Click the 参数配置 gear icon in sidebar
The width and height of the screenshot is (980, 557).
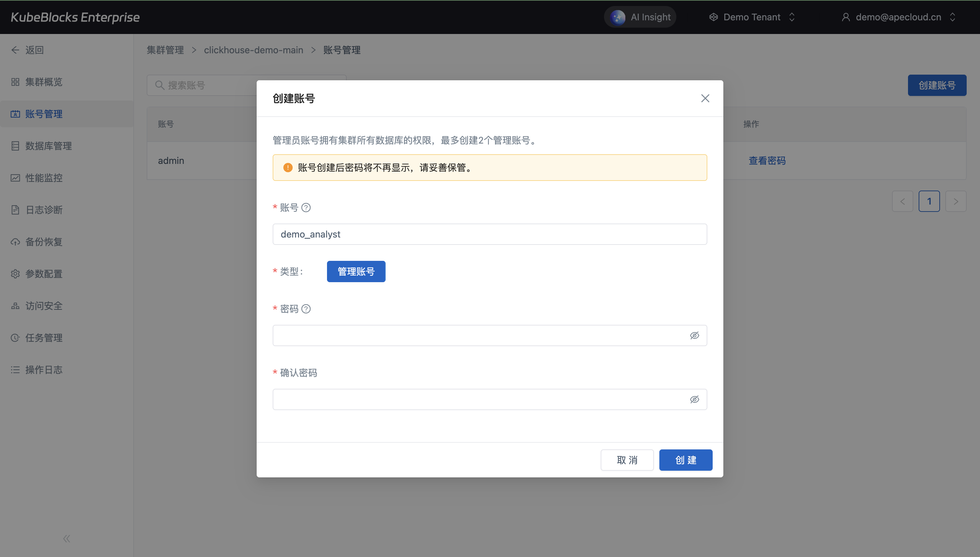15,274
